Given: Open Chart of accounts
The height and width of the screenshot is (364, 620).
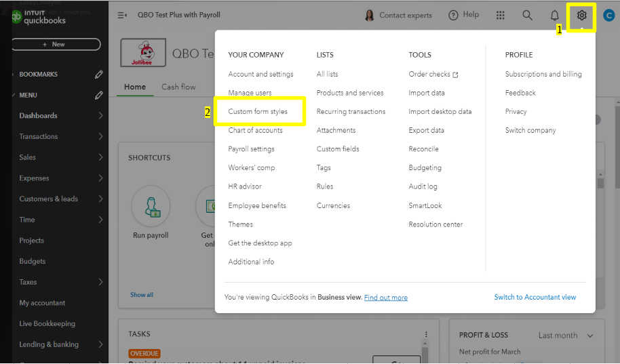Looking at the screenshot, I should (255, 130).
